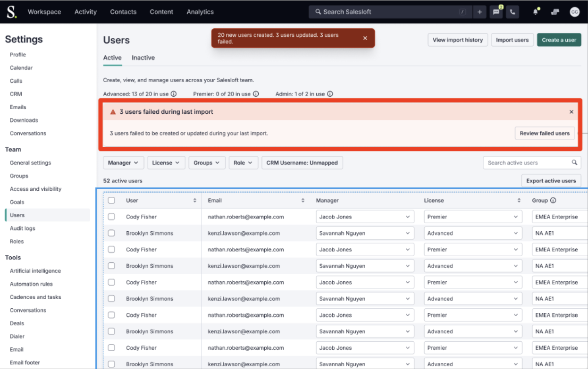
Task: Click the plus icon beside search bar
Action: [x=479, y=12]
